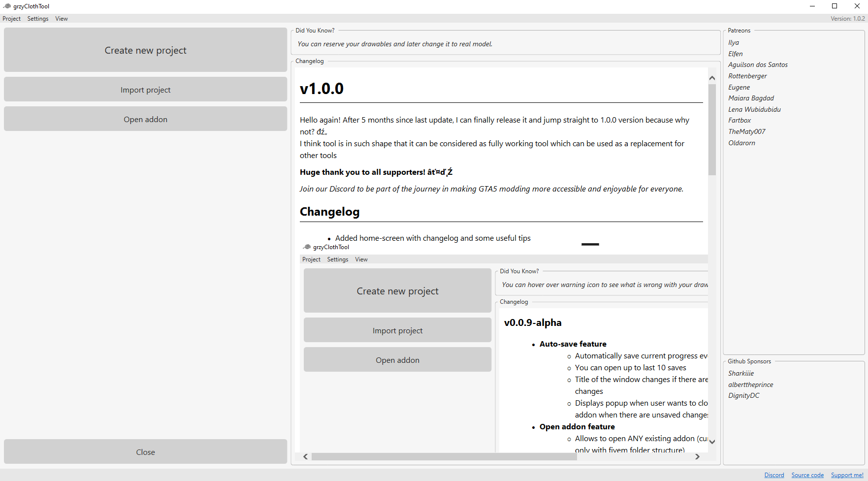Click the Close button at the bottom
The image size is (868, 481).
coord(145,451)
